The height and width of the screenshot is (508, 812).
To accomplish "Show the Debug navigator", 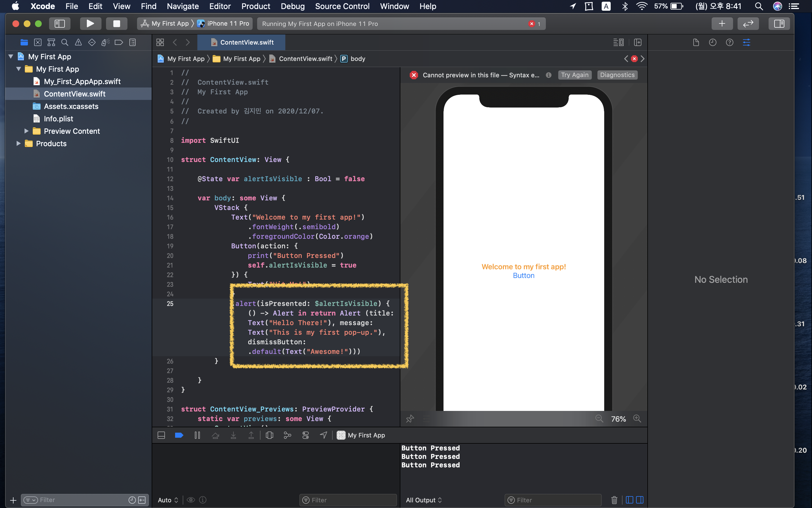I will pos(105,42).
